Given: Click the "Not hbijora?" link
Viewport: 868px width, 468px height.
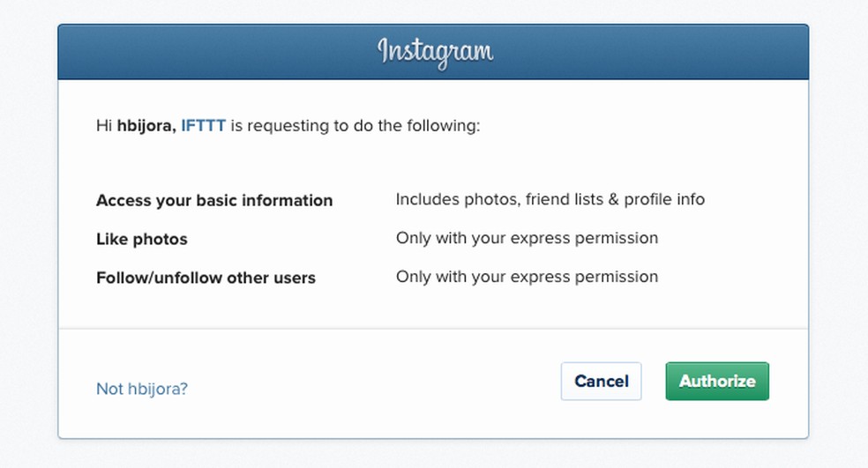Looking at the screenshot, I should [141, 389].
